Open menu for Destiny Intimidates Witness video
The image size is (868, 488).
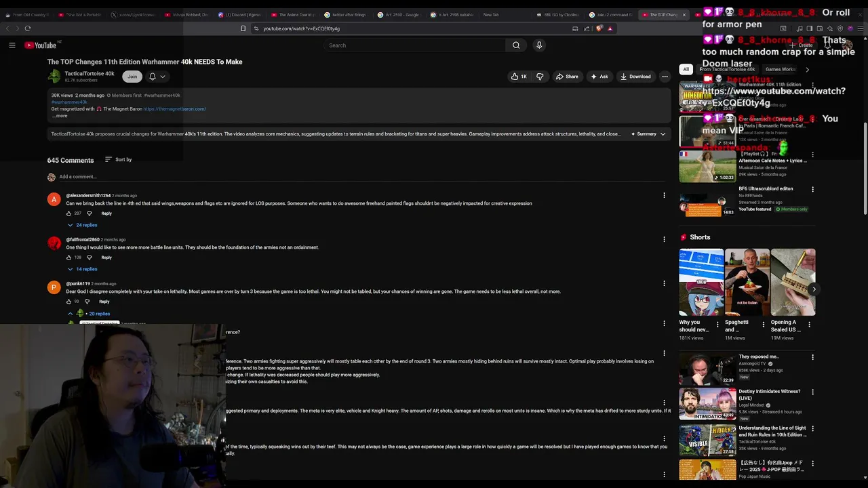pyautogui.click(x=812, y=392)
